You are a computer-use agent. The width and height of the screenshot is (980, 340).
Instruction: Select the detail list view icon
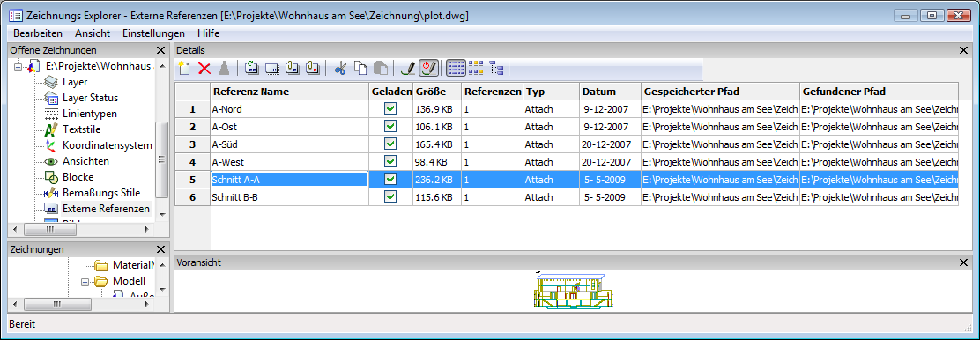[x=457, y=68]
